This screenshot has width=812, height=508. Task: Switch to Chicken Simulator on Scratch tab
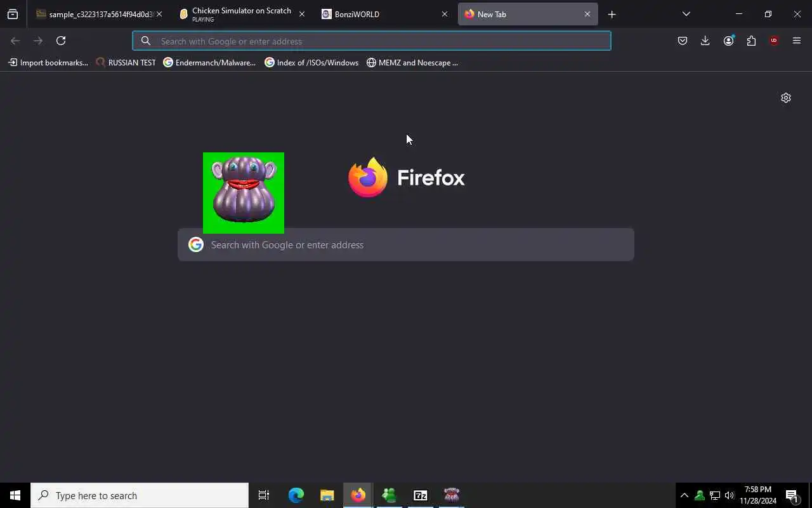coord(241,14)
